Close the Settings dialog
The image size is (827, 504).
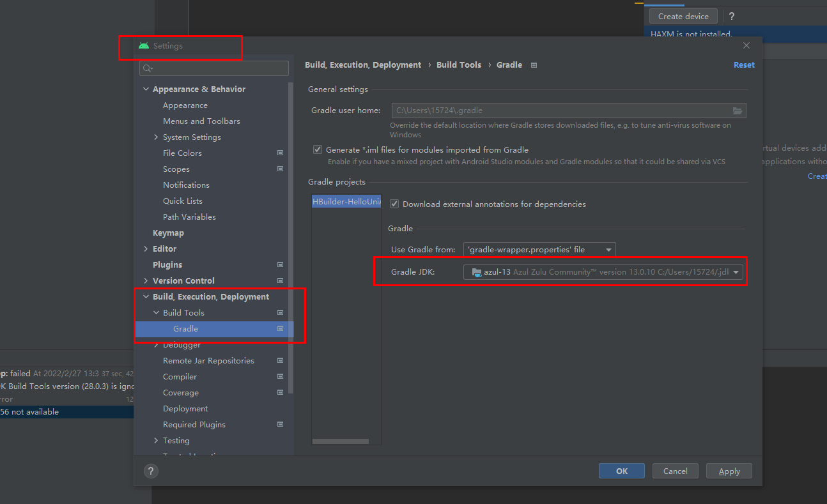point(746,45)
